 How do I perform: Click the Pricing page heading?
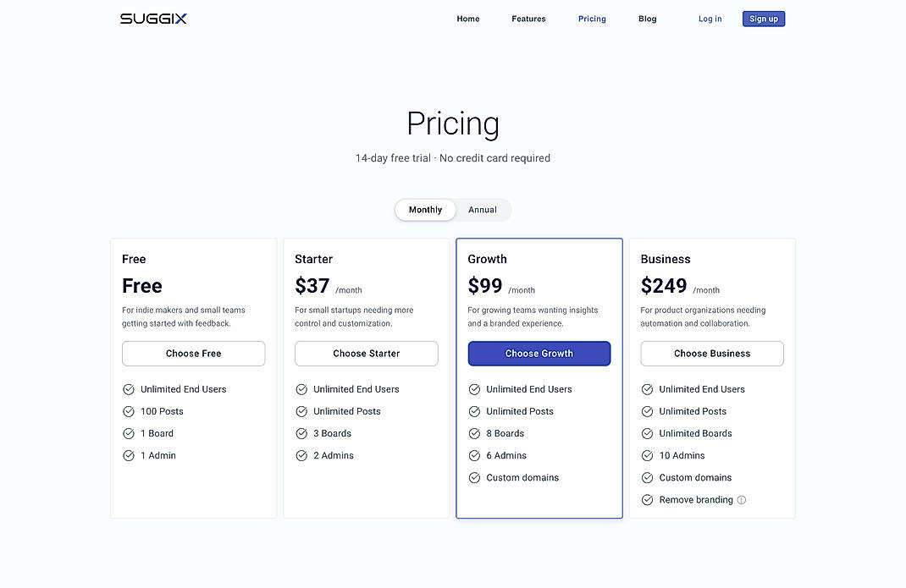(453, 124)
